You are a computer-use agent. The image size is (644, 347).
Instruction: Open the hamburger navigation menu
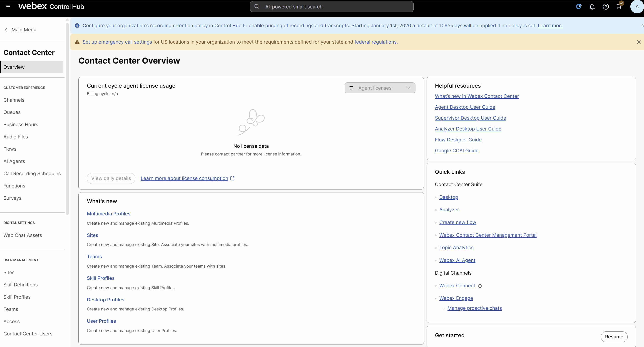click(8, 7)
